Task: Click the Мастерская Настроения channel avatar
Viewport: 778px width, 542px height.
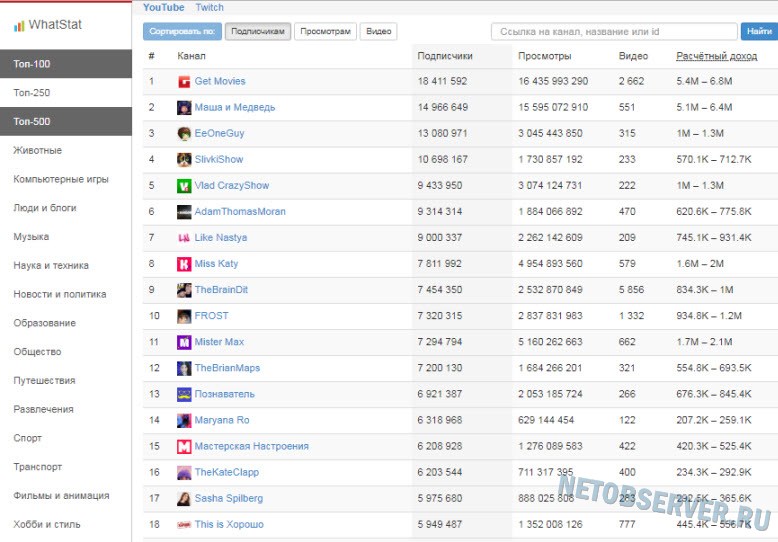Action: tap(184, 446)
